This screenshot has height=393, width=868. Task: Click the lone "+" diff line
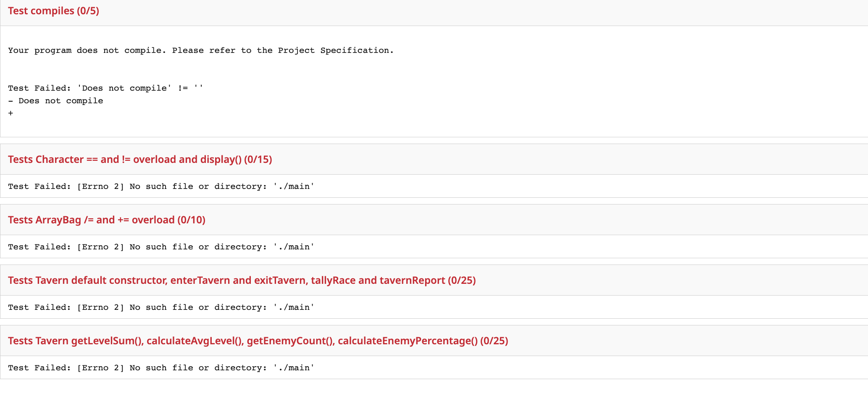(11, 113)
